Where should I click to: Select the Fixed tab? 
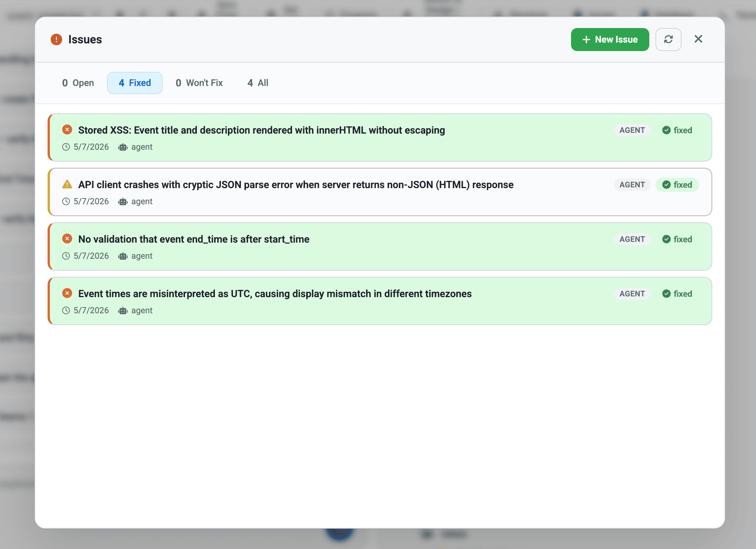(135, 83)
